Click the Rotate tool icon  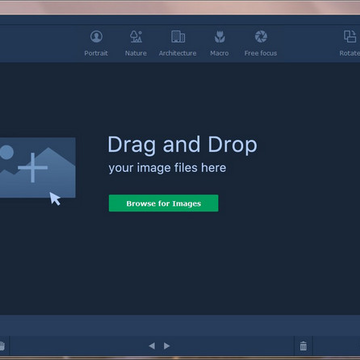(350, 36)
